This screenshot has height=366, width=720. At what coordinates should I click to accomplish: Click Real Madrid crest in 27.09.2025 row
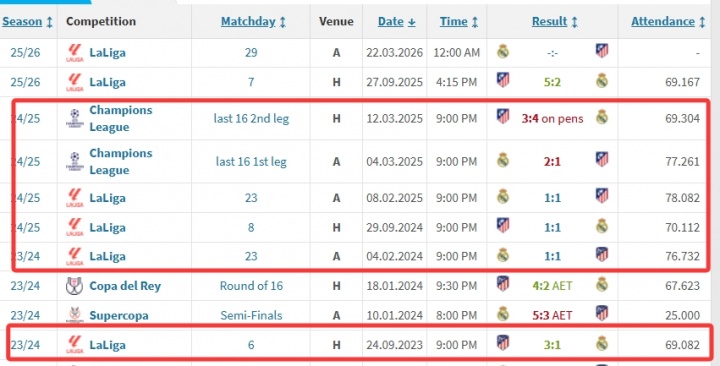[602, 81]
